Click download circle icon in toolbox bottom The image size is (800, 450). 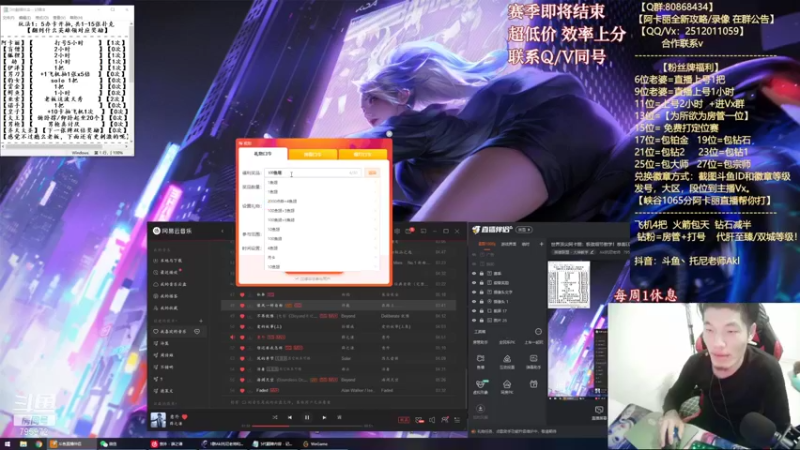pos(480,411)
